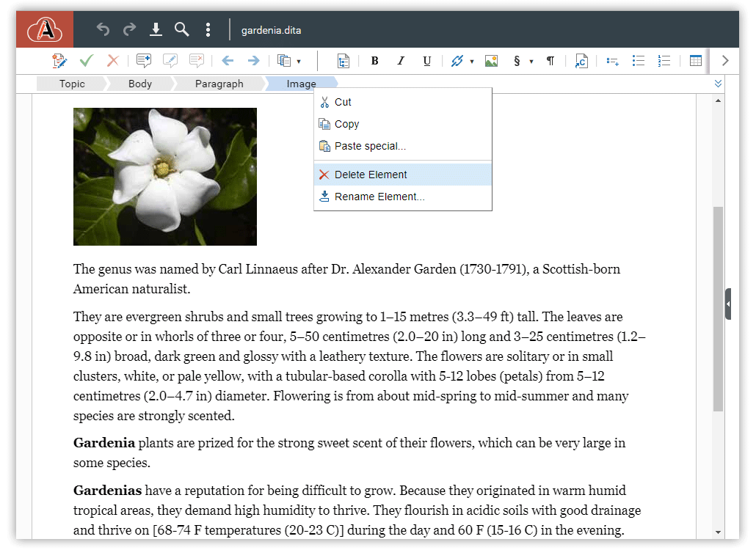Open the collapsed side panel handle

point(728,304)
